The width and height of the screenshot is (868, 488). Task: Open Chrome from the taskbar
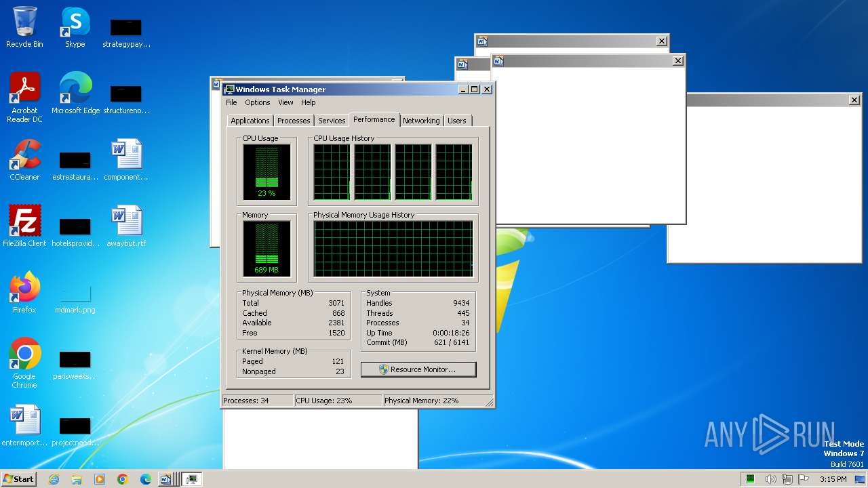click(x=123, y=479)
